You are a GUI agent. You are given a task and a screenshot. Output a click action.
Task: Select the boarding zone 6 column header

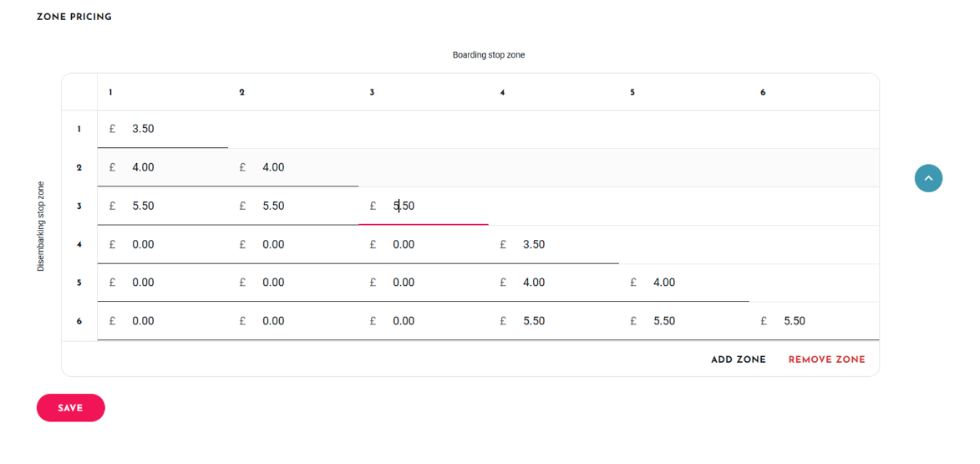pyautogui.click(x=763, y=93)
